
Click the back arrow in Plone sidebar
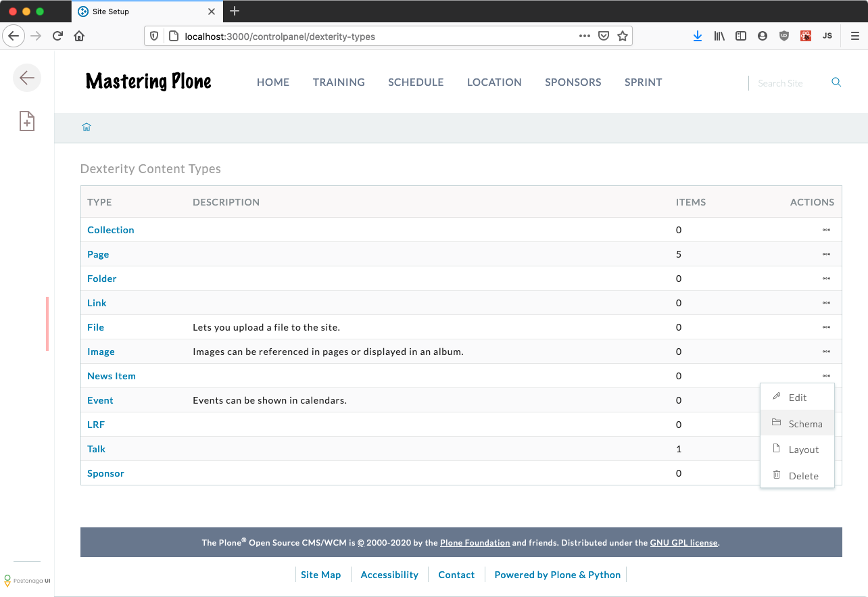pos(27,78)
